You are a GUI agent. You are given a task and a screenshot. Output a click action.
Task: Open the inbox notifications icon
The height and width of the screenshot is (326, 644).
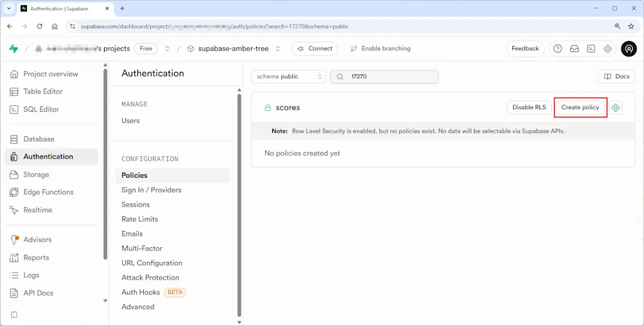point(574,48)
